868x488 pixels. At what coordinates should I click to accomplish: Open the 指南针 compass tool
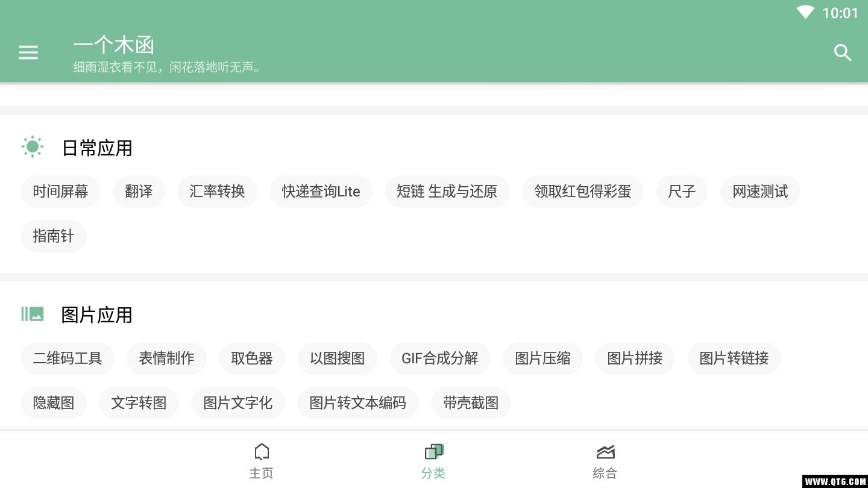[54, 236]
